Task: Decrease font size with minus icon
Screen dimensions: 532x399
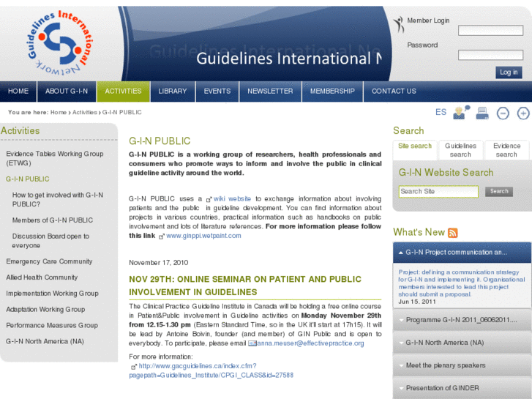Action: [503, 113]
